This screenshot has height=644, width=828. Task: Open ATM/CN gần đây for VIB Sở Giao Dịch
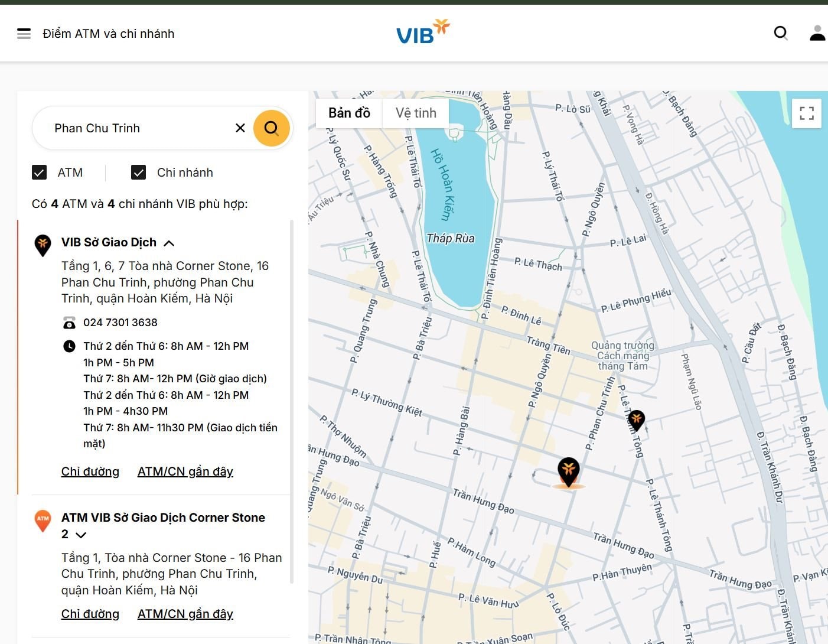(185, 471)
